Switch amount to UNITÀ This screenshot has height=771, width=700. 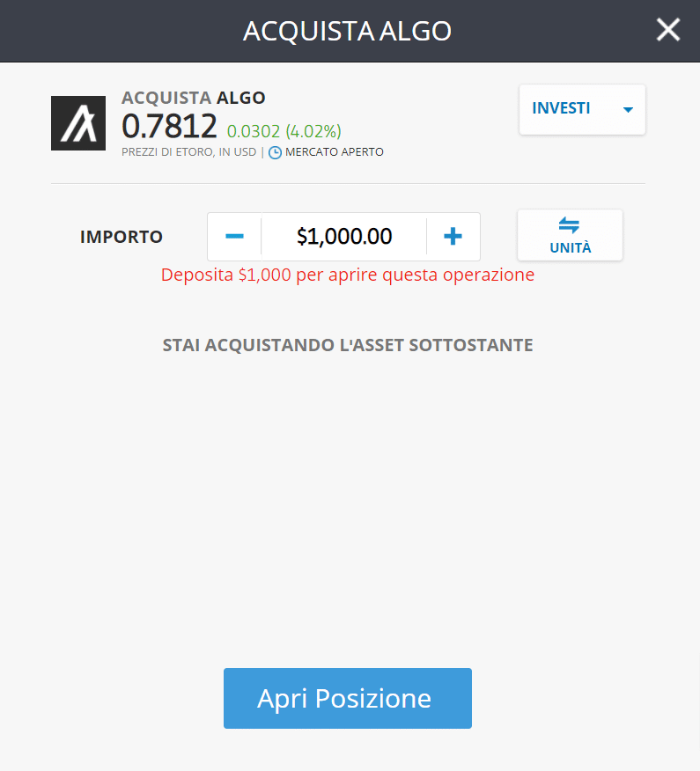570,235
